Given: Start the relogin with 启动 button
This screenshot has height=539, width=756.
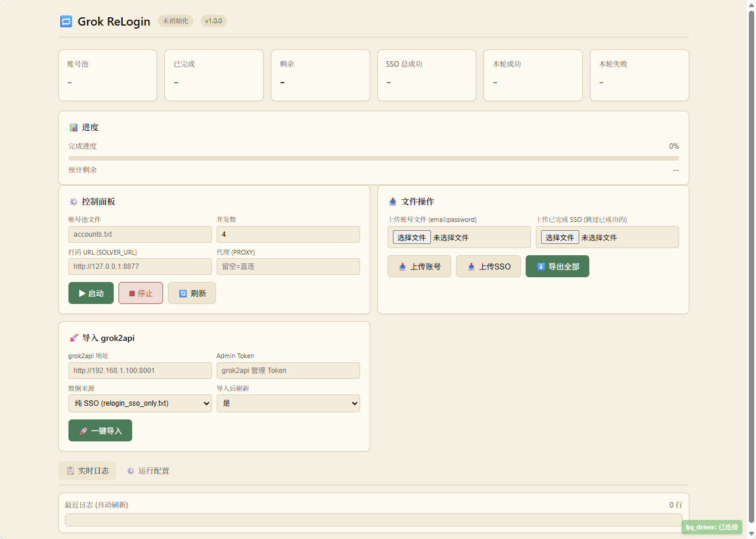Looking at the screenshot, I should tap(91, 293).
